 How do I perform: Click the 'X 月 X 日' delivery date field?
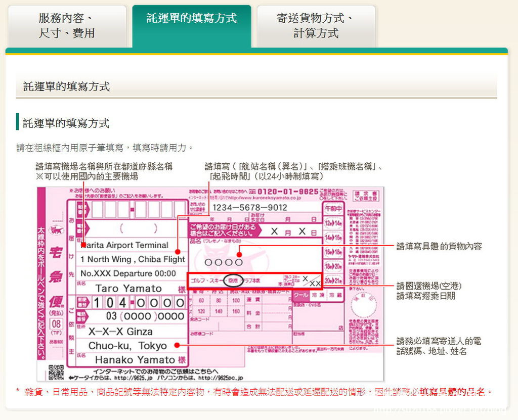click(x=293, y=231)
